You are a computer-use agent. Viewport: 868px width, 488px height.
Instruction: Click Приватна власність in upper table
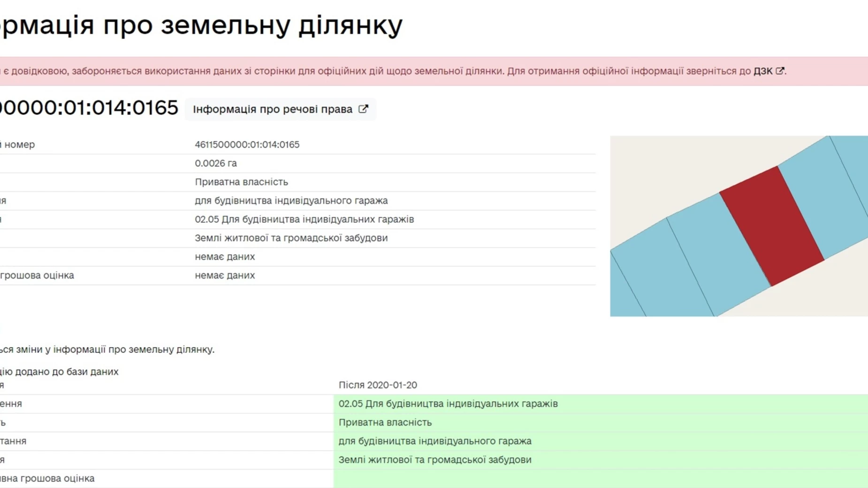point(241,182)
